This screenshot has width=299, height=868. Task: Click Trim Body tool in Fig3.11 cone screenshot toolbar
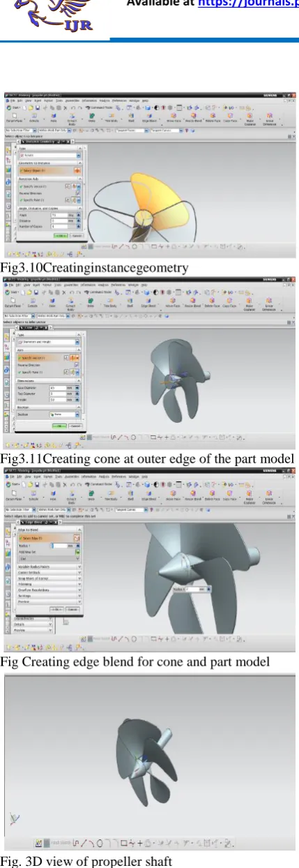[109, 301]
